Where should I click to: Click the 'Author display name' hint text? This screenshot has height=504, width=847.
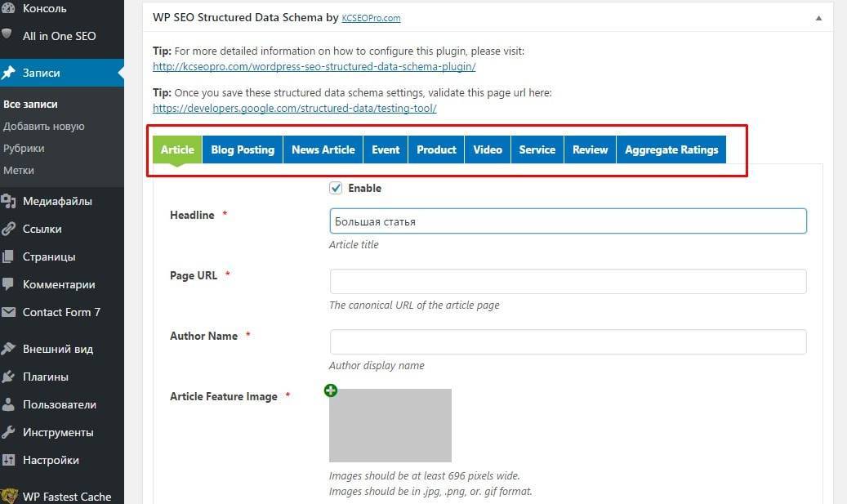[377, 366]
